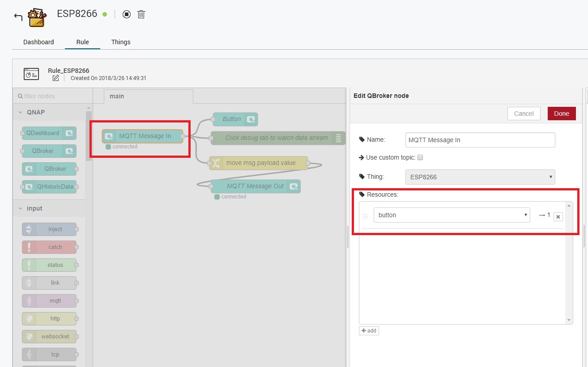Screen dimensions: 588x367
Task: Click the node palette scrollbar
Action: (x=89, y=137)
